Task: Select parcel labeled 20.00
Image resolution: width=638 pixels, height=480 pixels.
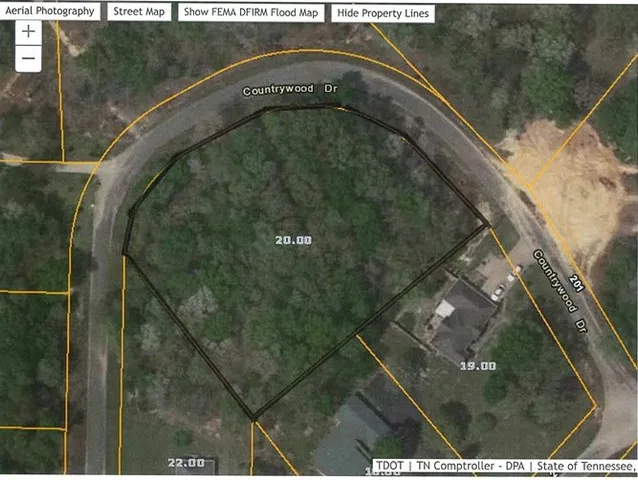Action: coord(293,240)
